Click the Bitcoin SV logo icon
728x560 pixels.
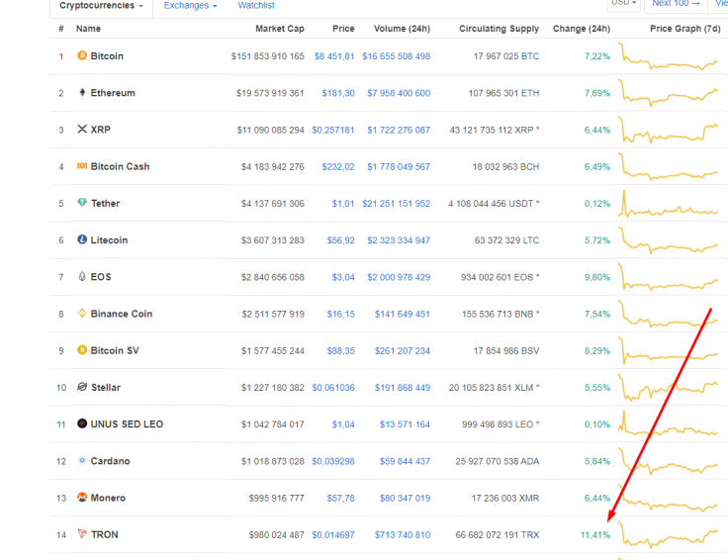[82, 349]
